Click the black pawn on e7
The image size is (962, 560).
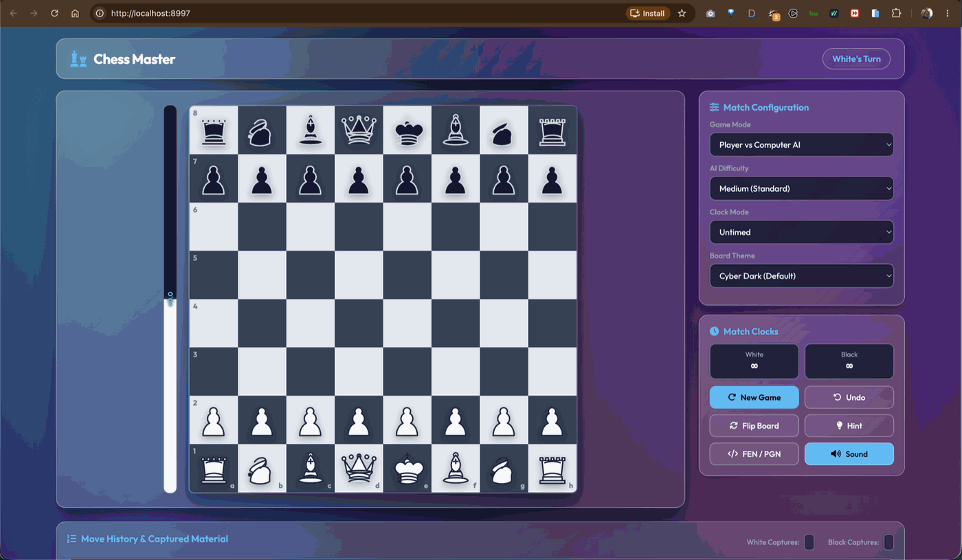click(x=407, y=179)
